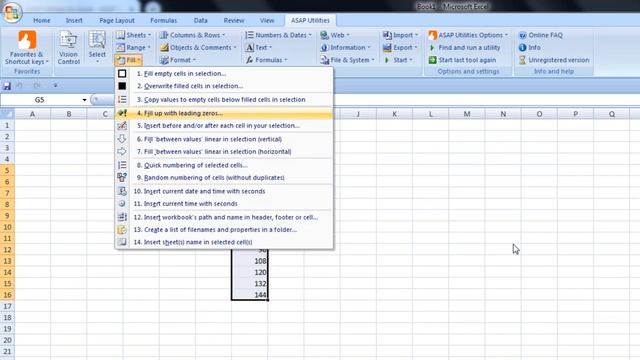
Task: Click the cell containing 120
Action: tap(250, 272)
